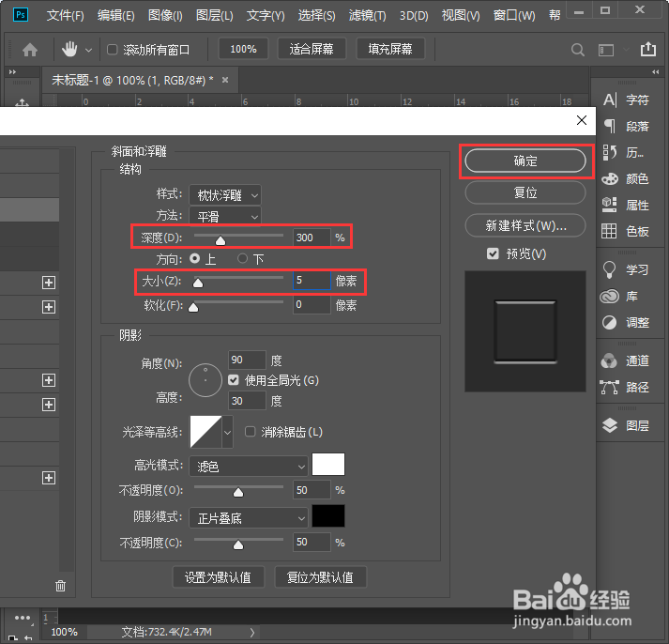Click the 深度(D) slider handle

[x=220, y=241]
